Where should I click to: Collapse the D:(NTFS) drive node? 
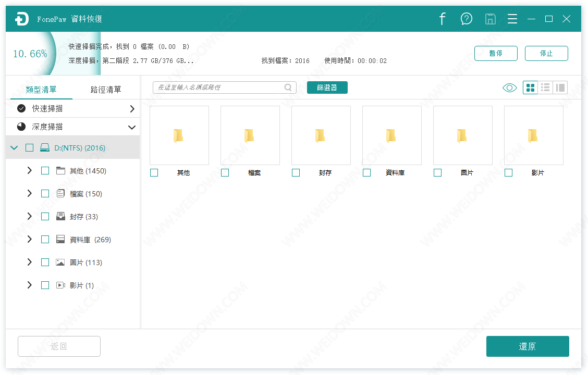coord(14,147)
